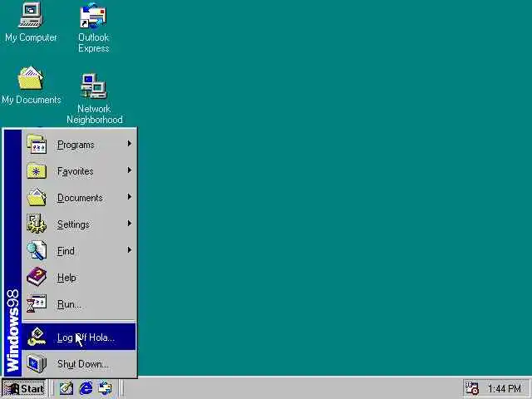Choose Run... from the Start menu

pyautogui.click(x=79, y=303)
